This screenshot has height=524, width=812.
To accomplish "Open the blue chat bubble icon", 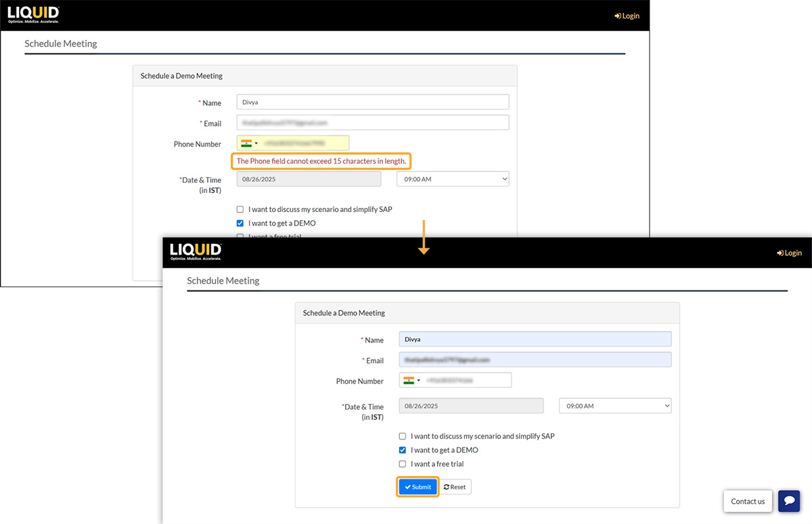I will 789,501.
